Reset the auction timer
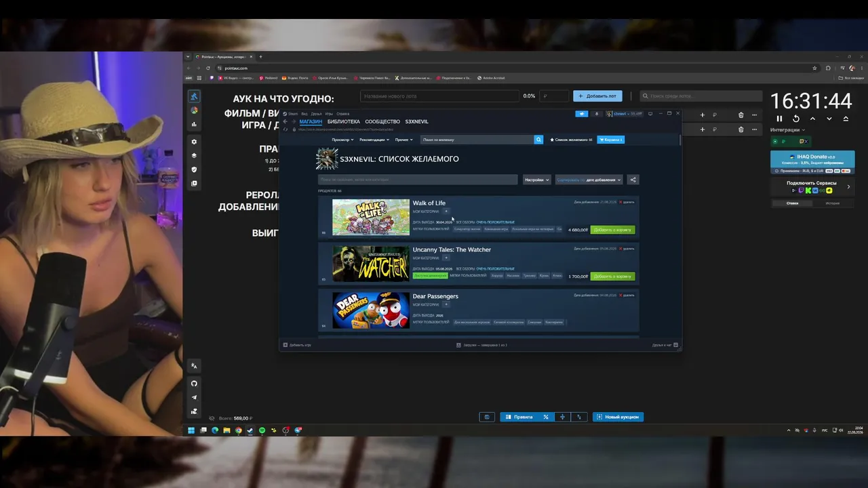 (x=796, y=119)
